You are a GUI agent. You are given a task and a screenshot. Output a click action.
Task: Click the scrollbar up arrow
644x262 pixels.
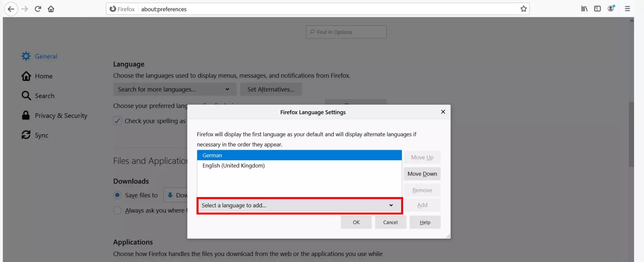pyautogui.click(x=632, y=21)
